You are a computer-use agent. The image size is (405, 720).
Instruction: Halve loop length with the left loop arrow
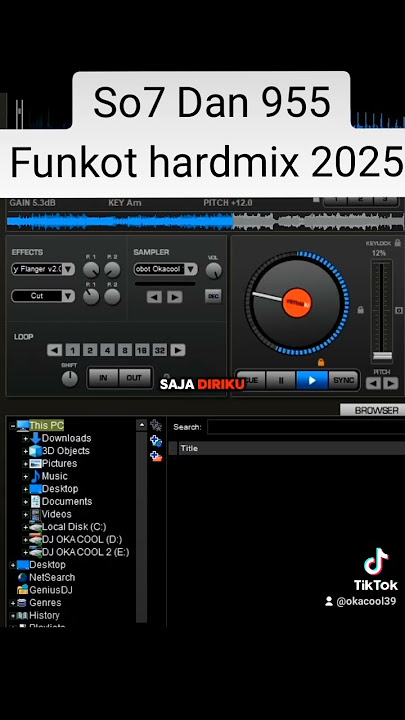54,350
